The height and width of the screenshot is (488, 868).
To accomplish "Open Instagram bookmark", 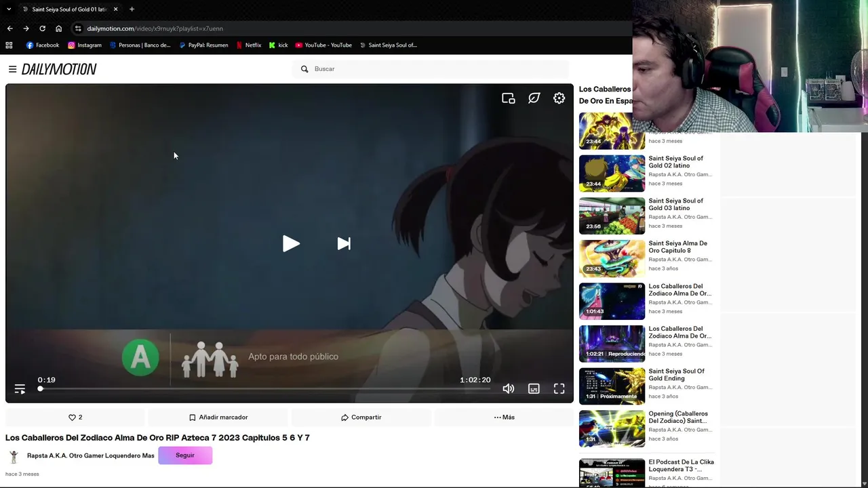I will click(85, 45).
